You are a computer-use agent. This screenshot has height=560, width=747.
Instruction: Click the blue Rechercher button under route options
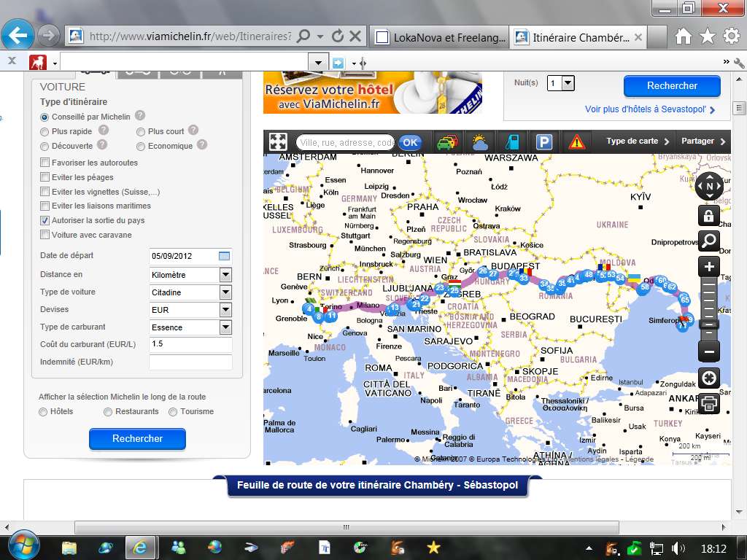(x=137, y=438)
